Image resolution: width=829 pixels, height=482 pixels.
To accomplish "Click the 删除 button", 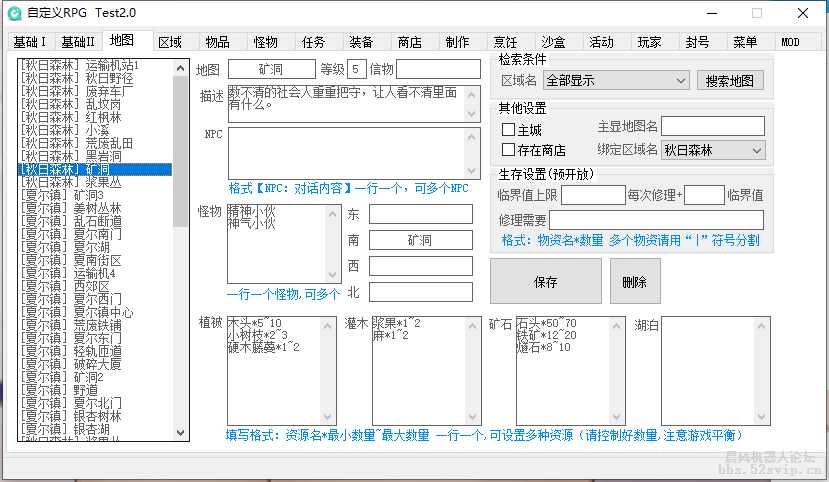I will [635, 281].
